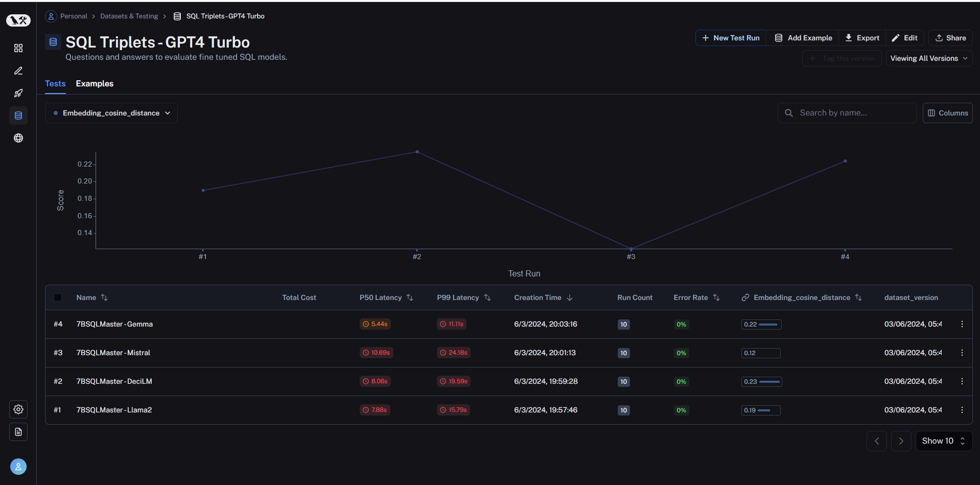
Task: Export the dataset
Action: [x=862, y=38]
